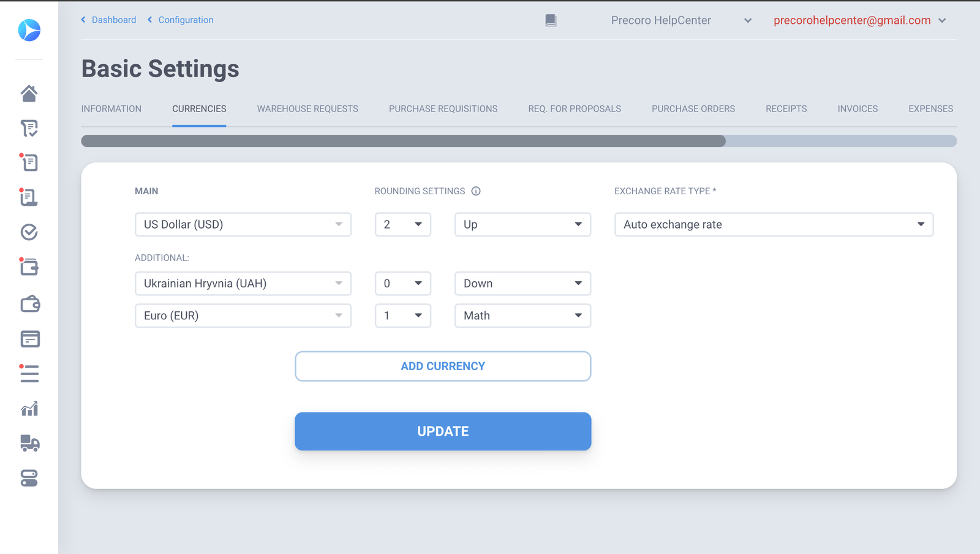
Task: Select the Currencies tab
Action: (x=199, y=108)
